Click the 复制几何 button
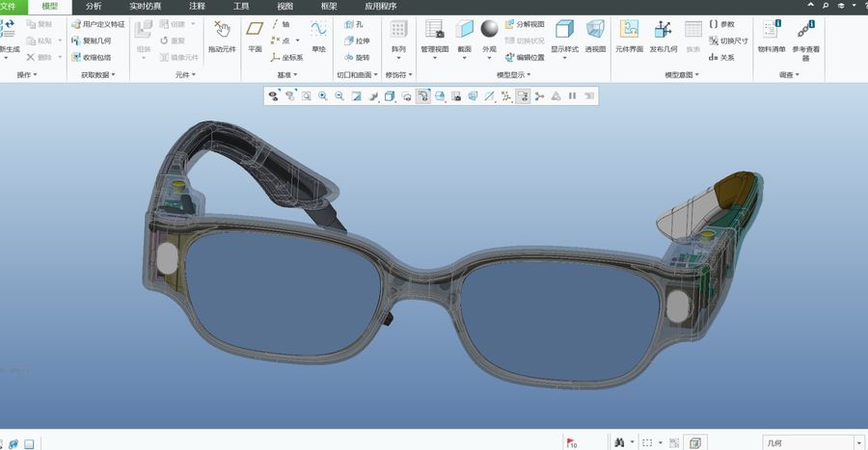 (92, 40)
